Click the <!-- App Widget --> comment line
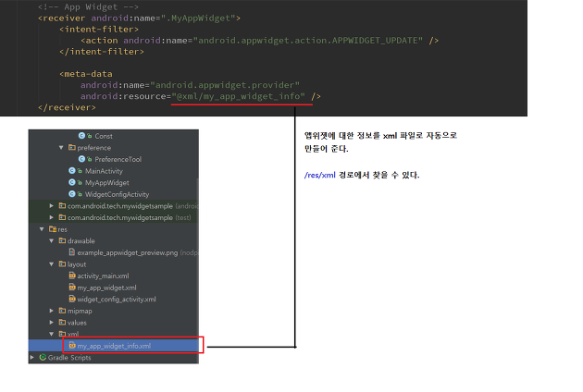The width and height of the screenshot is (583, 392). 89,6
